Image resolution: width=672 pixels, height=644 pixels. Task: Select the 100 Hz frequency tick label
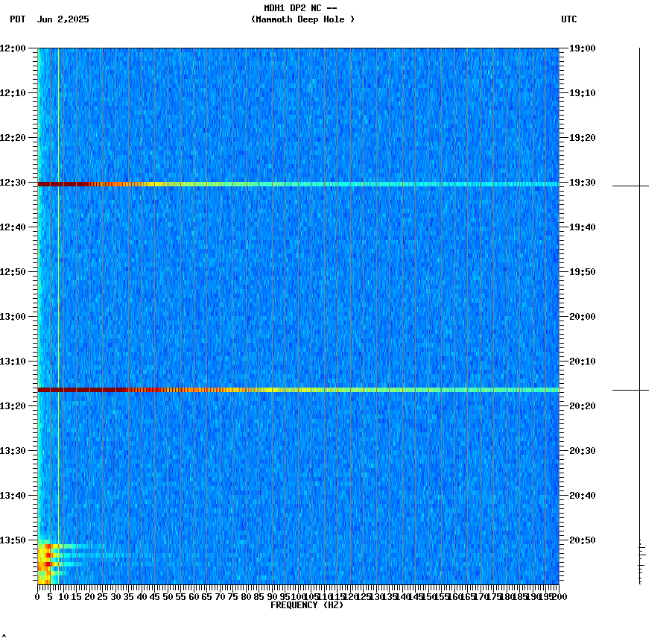coord(297,596)
